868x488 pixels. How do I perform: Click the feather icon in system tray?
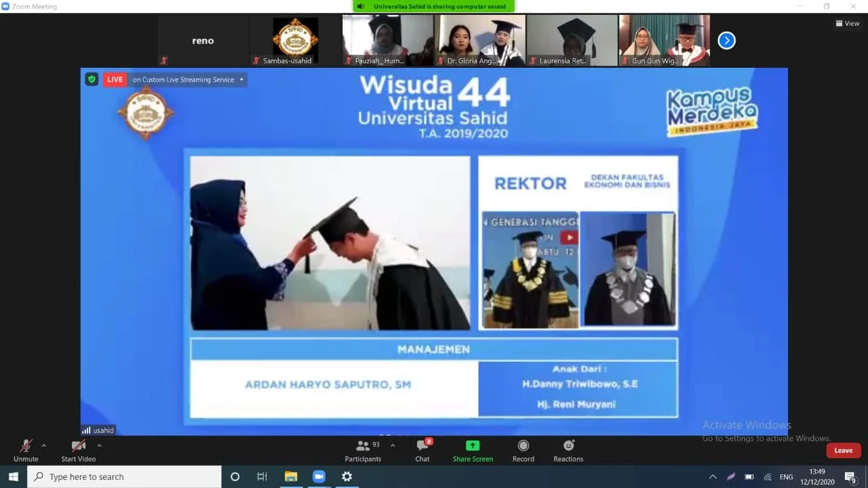pyautogui.click(x=731, y=476)
